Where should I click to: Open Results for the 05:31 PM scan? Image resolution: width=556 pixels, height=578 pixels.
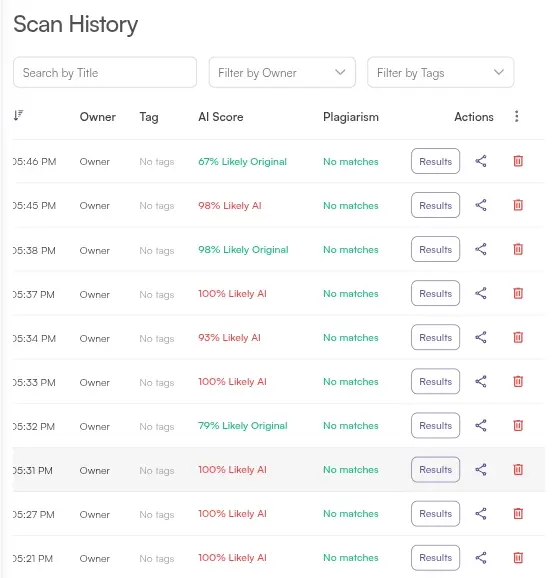pos(435,470)
